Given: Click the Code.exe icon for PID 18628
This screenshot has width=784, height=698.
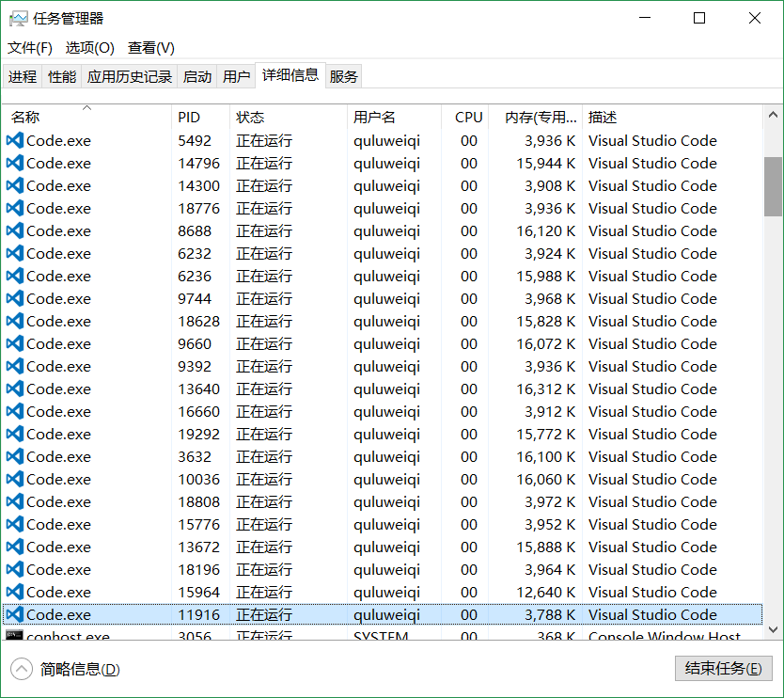Looking at the screenshot, I should [17, 321].
